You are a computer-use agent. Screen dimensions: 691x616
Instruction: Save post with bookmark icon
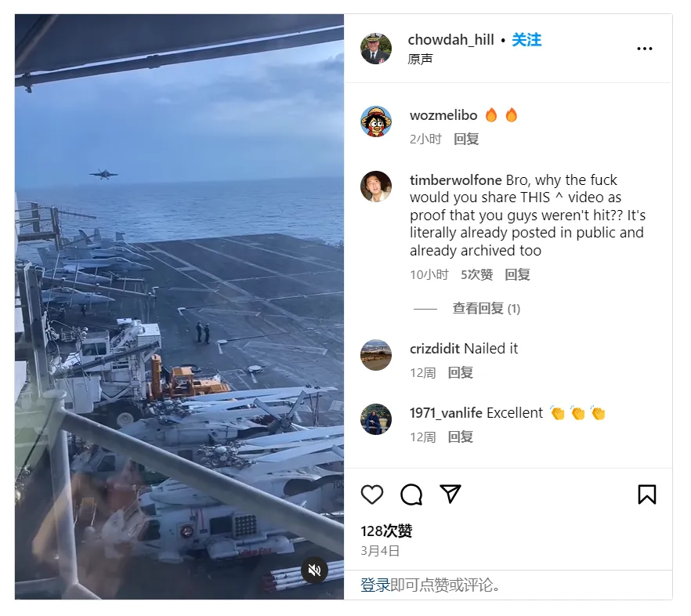(647, 494)
